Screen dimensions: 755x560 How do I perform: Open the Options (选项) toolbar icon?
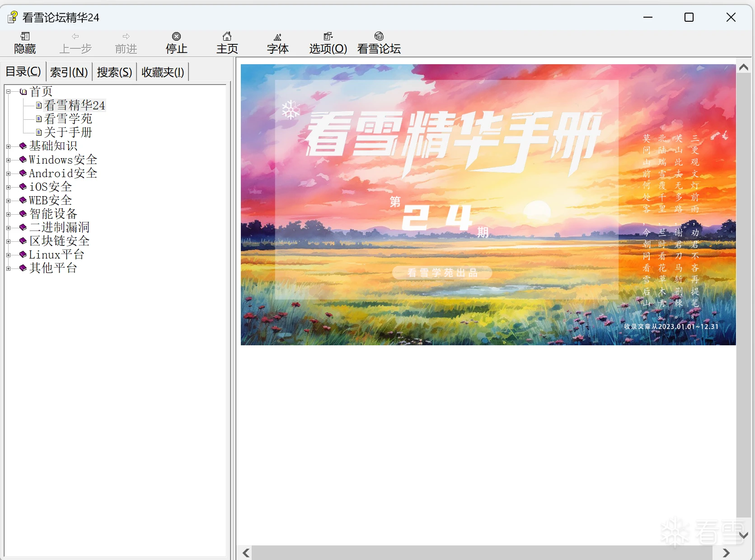[328, 36]
